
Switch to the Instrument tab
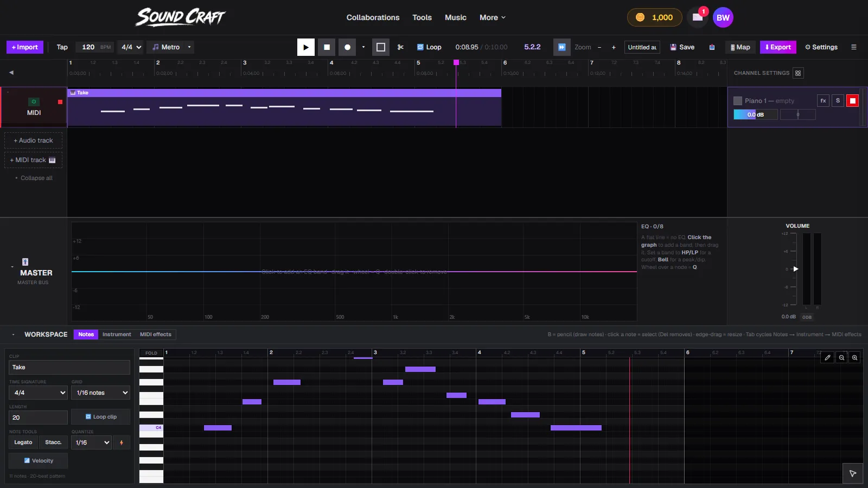117,335
